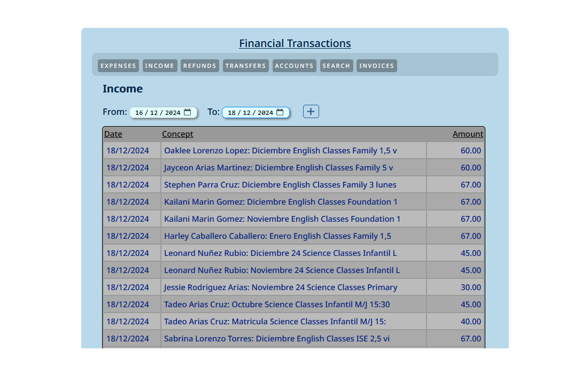This screenshot has height=374, width=588.
Task: Open Kailani Marin Gomez Noviembre entry
Action: click(282, 219)
